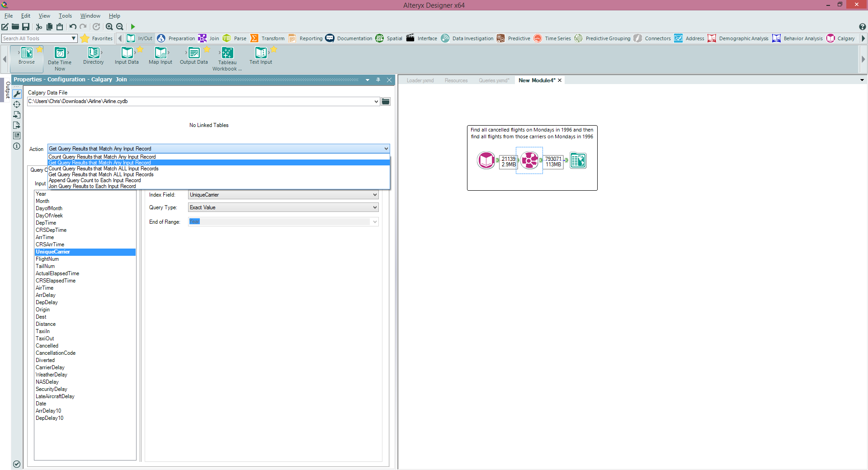
Task: Click the Navigation crosshair icon in Properties sidebar
Action: tap(17, 104)
